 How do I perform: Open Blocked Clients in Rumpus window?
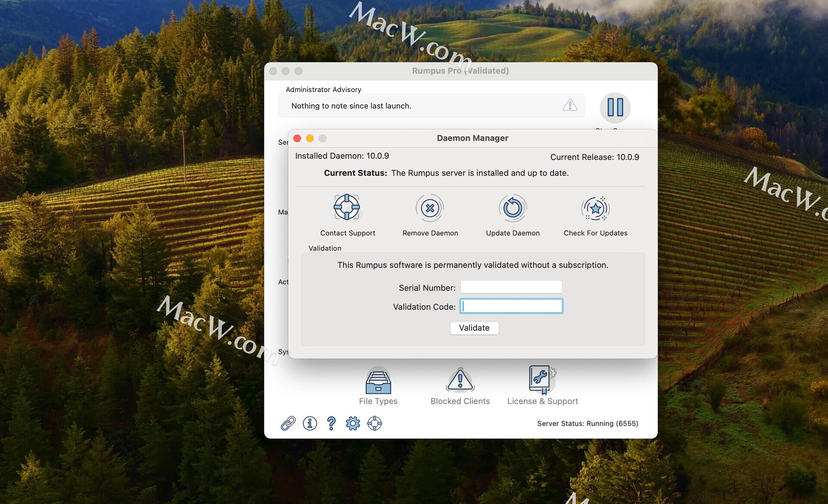[460, 386]
